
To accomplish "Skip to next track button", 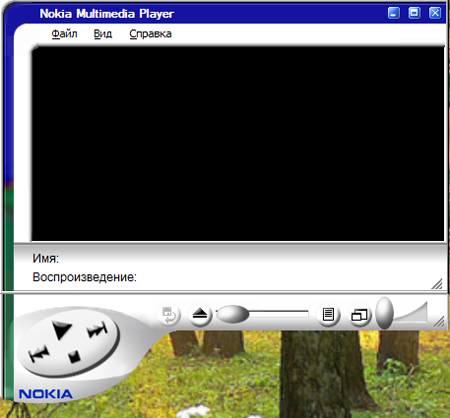I will click(x=97, y=330).
